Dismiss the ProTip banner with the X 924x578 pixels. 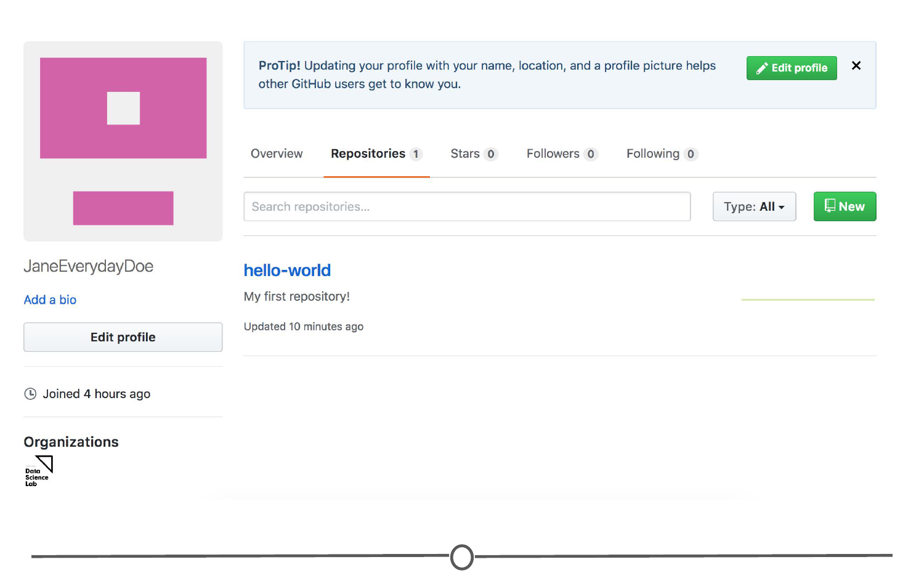[856, 66]
